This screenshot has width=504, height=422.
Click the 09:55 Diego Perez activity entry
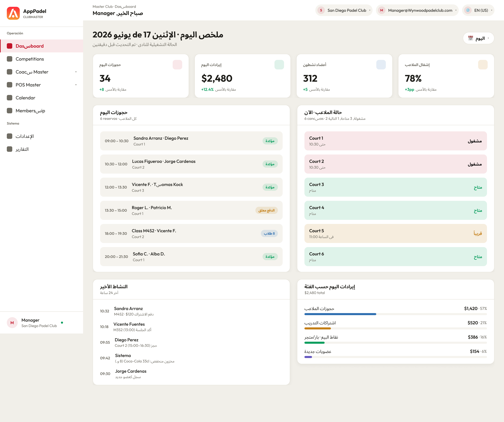[x=191, y=343]
